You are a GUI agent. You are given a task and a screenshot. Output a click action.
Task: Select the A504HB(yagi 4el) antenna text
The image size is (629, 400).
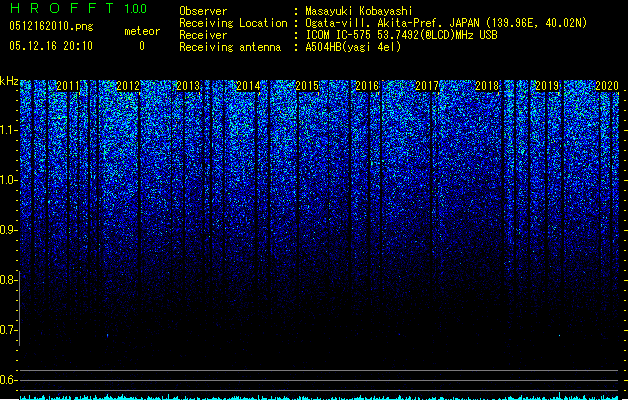click(353, 47)
